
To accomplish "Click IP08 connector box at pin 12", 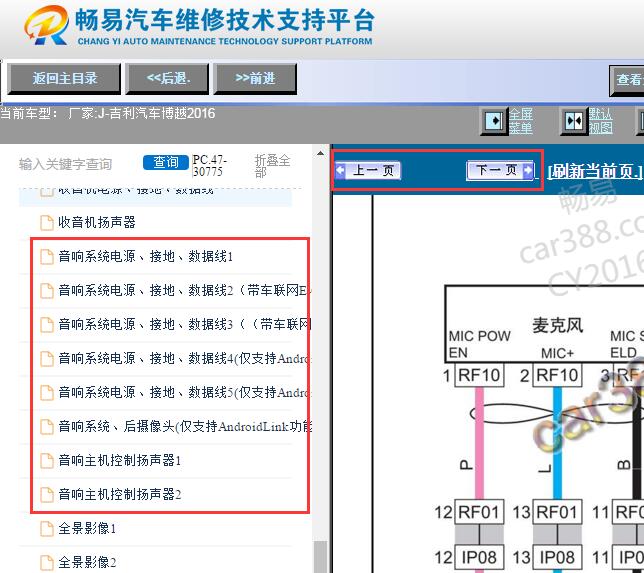I will (479, 558).
